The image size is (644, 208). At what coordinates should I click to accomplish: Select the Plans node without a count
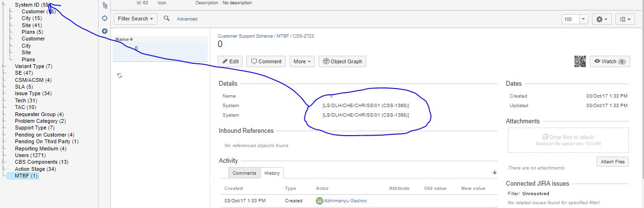(x=28, y=59)
